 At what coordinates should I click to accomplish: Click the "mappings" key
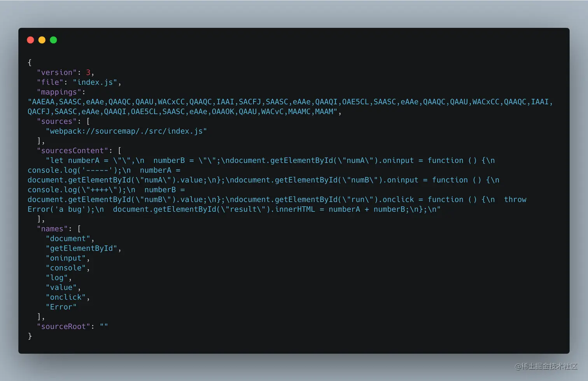point(59,92)
